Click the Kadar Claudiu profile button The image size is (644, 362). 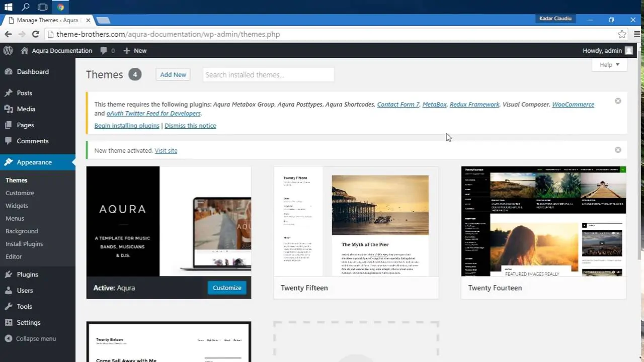pos(556,19)
